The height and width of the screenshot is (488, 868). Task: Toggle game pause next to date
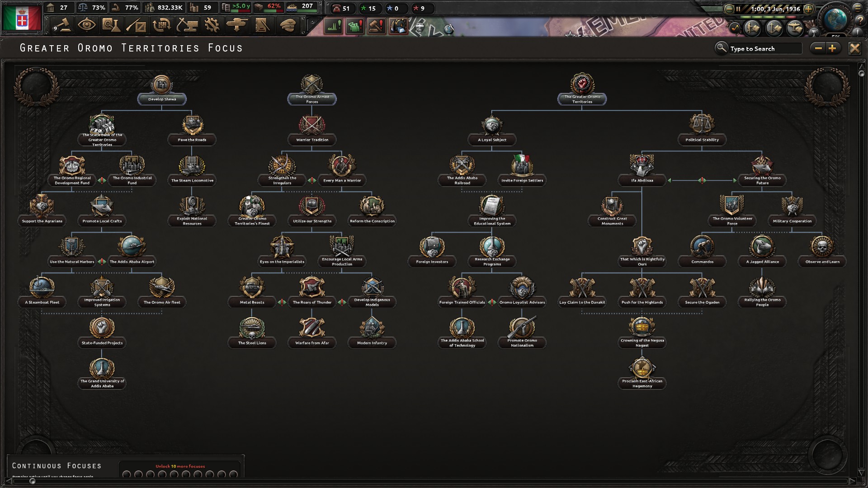(738, 9)
